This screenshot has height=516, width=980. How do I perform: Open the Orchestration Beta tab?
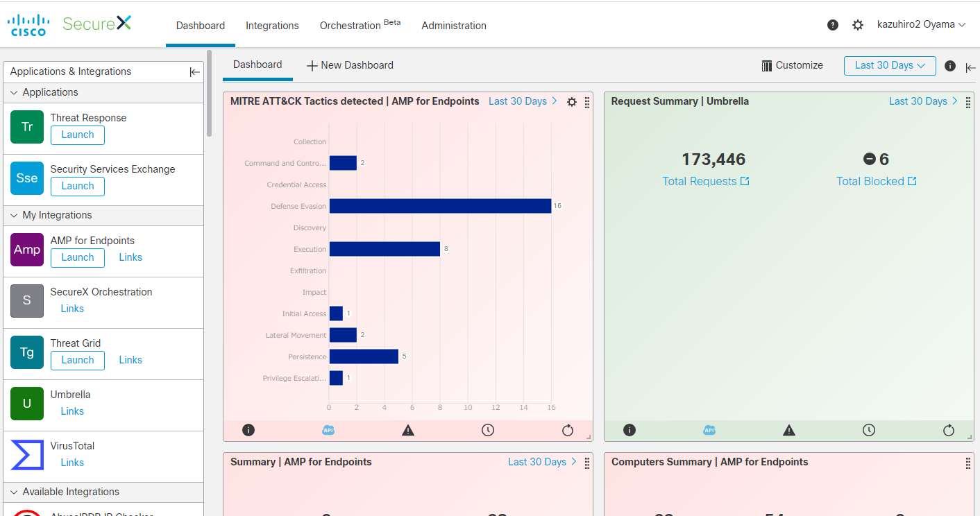click(360, 25)
